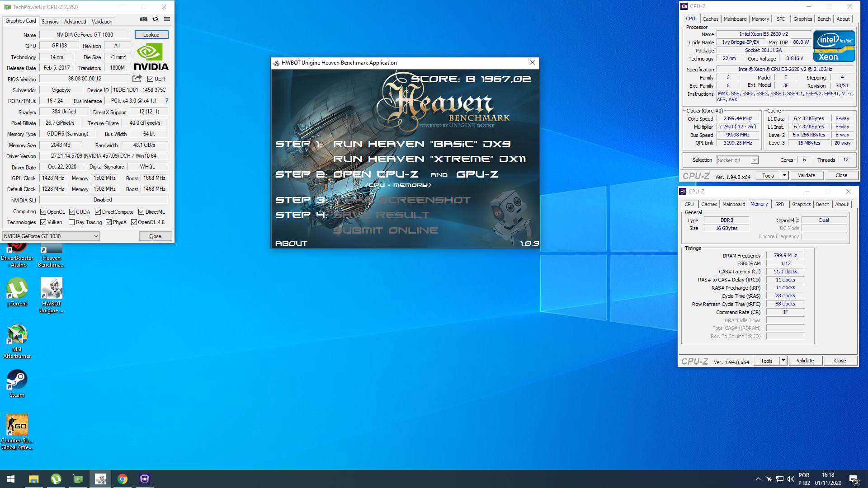Click Tools button in bottom CPU-Z
The image size is (868, 488).
click(767, 361)
